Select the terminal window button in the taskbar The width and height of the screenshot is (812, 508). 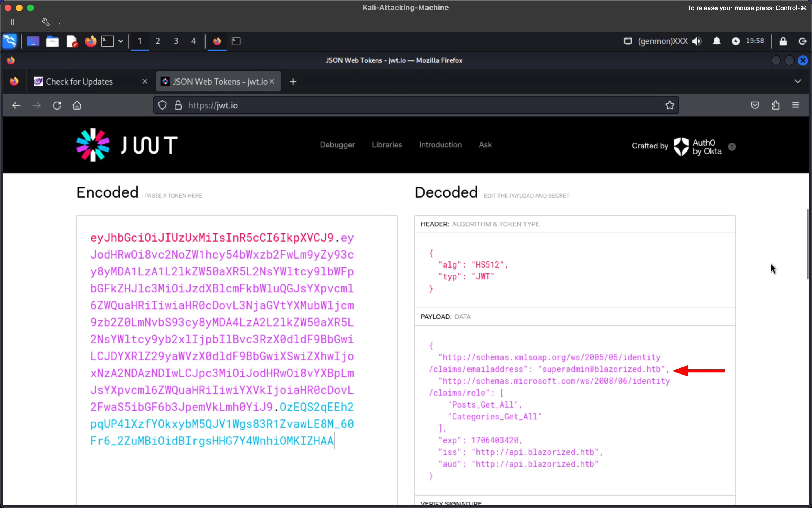(236, 41)
